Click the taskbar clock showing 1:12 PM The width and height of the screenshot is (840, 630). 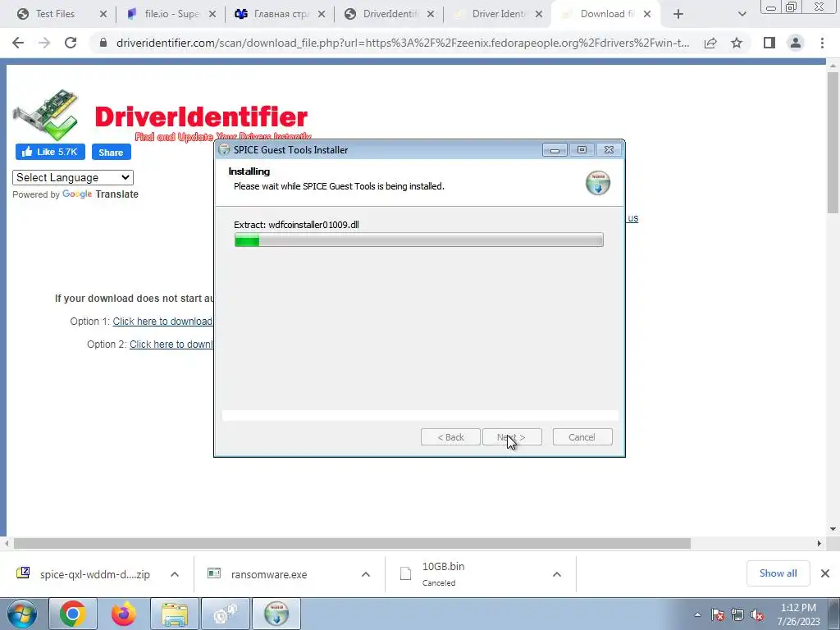[798, 614]
